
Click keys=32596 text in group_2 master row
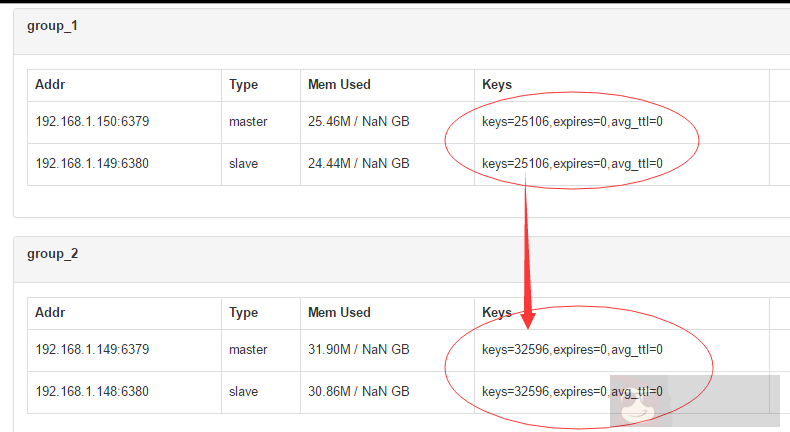tap(515, 350)
